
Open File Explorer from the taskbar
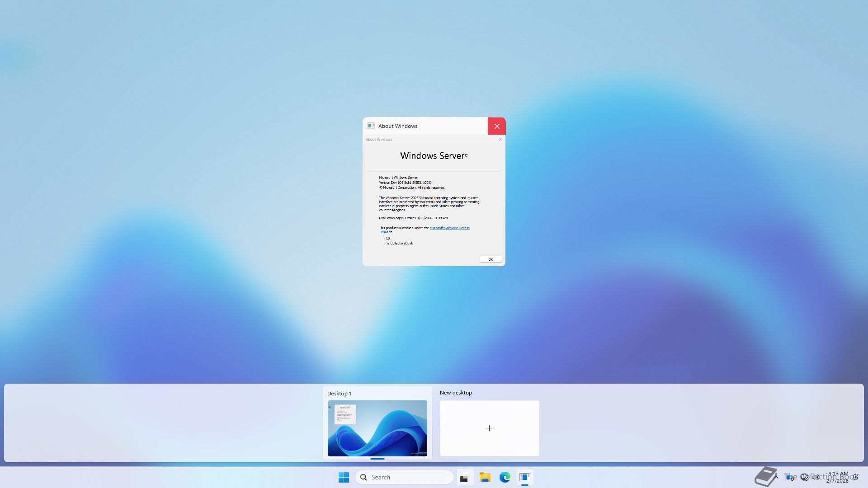(x=485, y=477)
